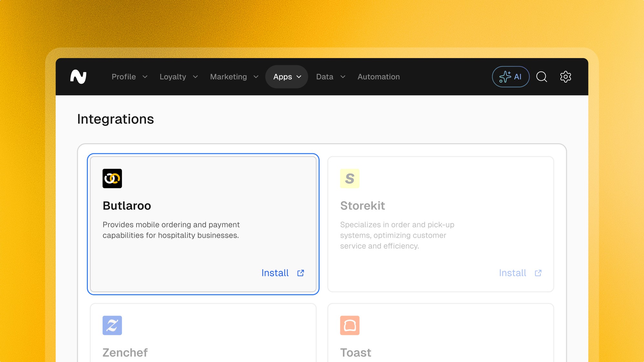Viewport: 644px width, 362px height.
Task: Open the active Apps menu
Action: tap(287, 77)
